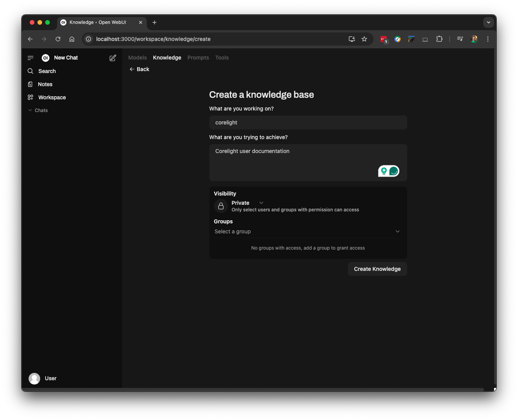
Task: Open Workspace in the sidebar
Action: (52, 97)
